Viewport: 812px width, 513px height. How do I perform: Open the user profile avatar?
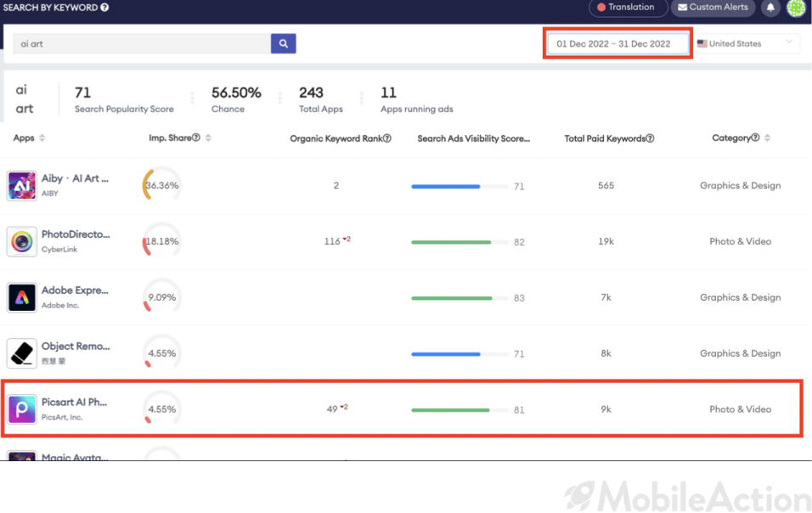tap(796, 8)
